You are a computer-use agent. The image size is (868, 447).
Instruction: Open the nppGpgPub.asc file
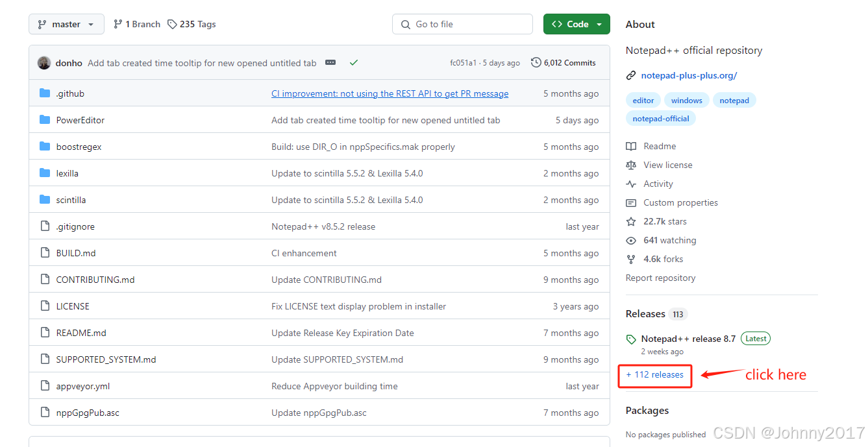tap(88, 413)
